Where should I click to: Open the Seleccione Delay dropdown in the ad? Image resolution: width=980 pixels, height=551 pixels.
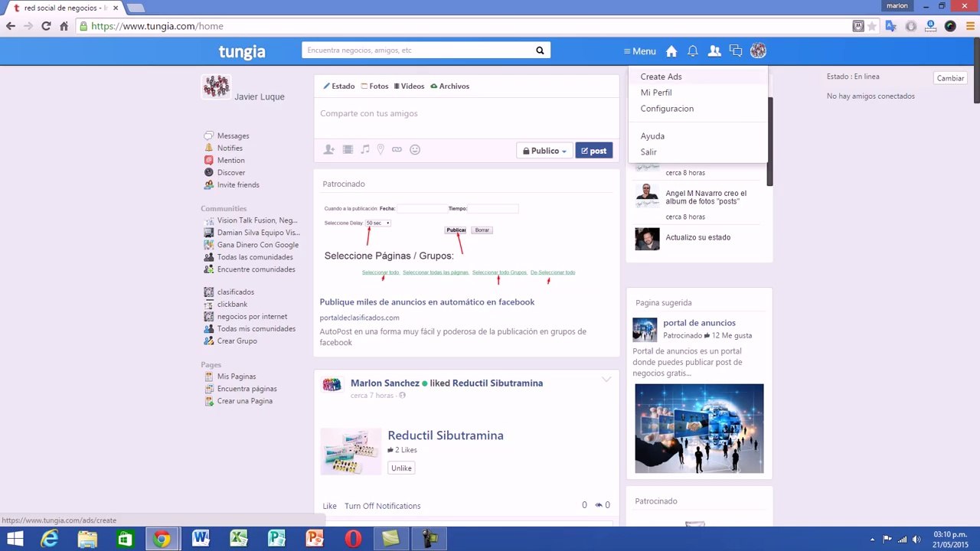coord(378,223)
